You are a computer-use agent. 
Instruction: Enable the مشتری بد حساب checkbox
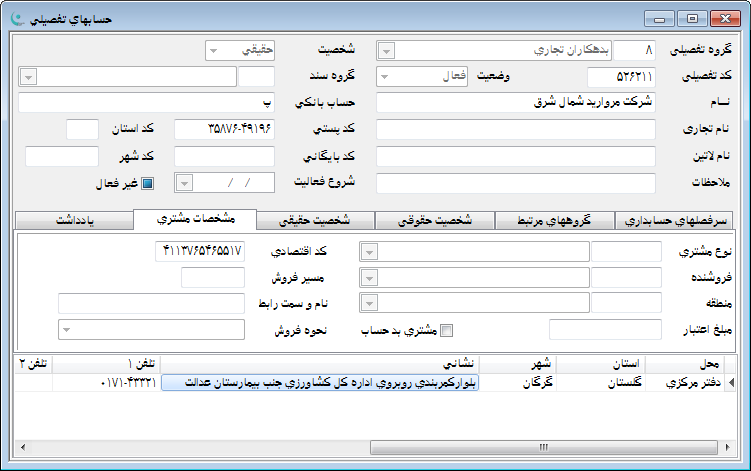coord(447,330)
